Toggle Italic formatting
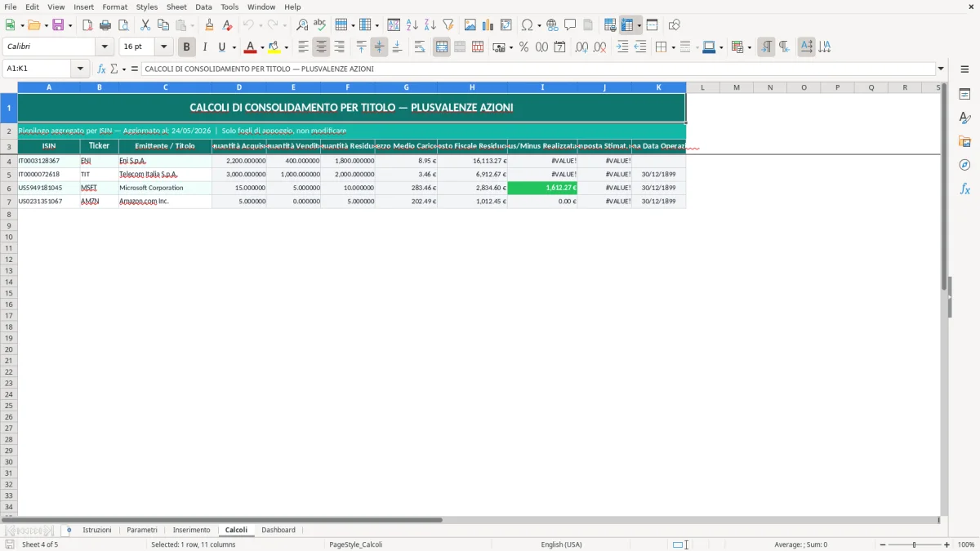980x551 pixels. 205,47
